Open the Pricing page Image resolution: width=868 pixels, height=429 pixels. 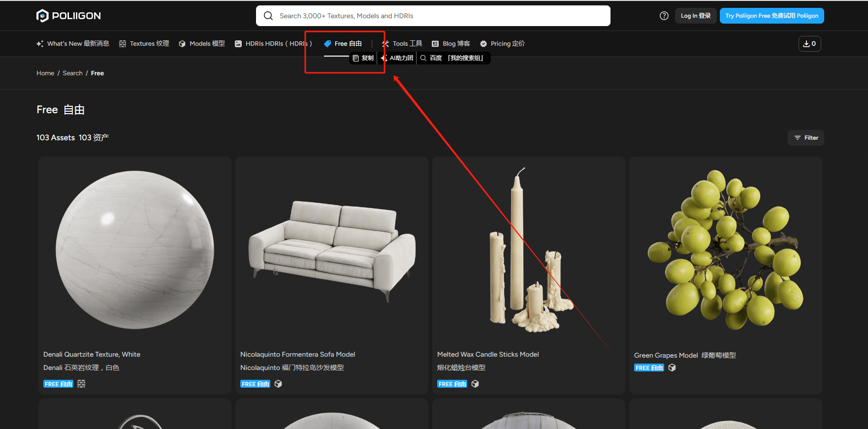point(502,44)
